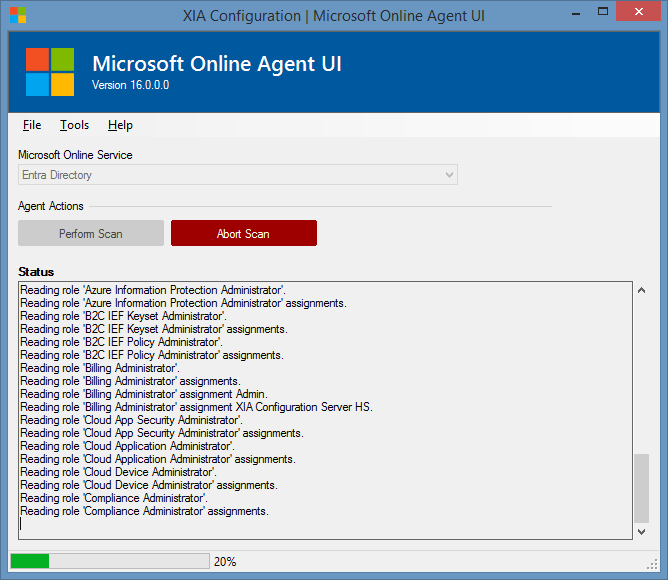Click line 'Billing Administrator' assignments.
The height and width of the screenshot is (580, 668).
click(x=130, y=381)
